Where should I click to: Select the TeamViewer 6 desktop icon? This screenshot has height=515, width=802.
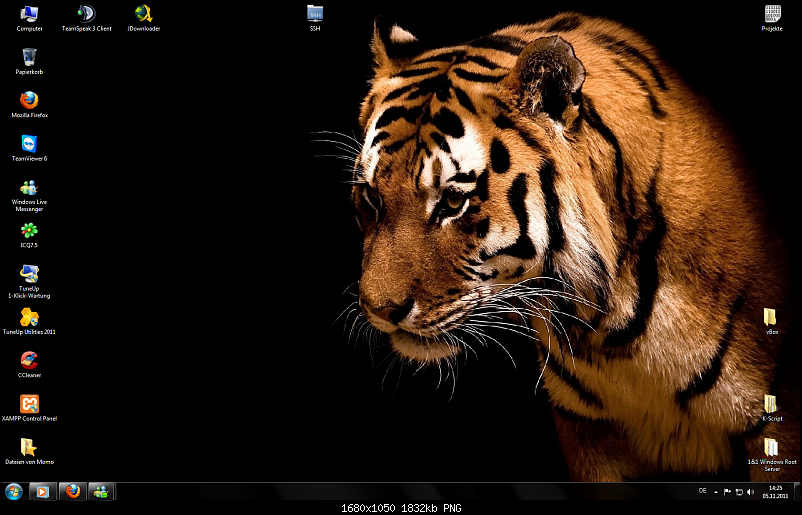29,148
